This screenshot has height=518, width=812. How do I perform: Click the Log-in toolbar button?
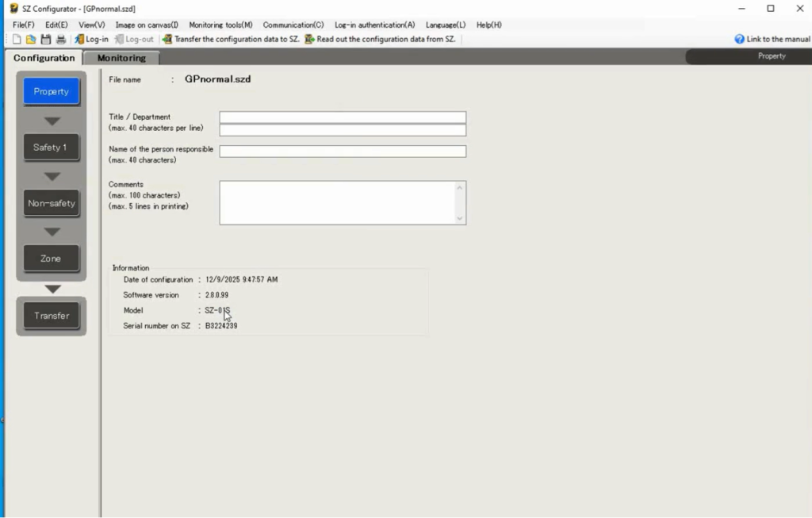pos(91,39)
